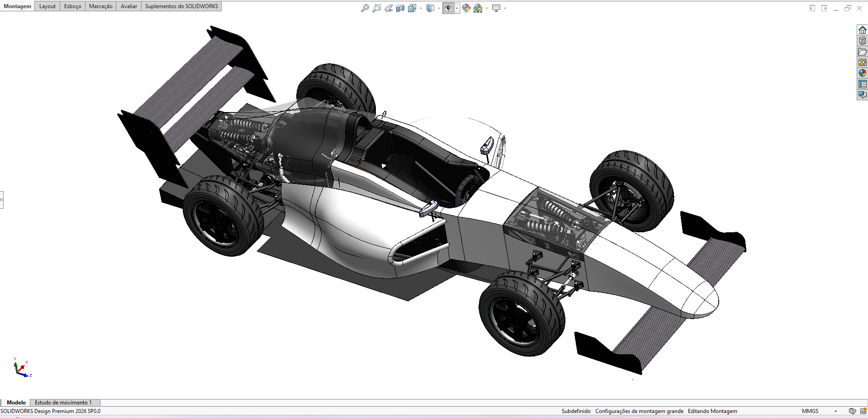Click the Zoom to Fit magnifier icon

pyautogui.click(x=365, y=8)
